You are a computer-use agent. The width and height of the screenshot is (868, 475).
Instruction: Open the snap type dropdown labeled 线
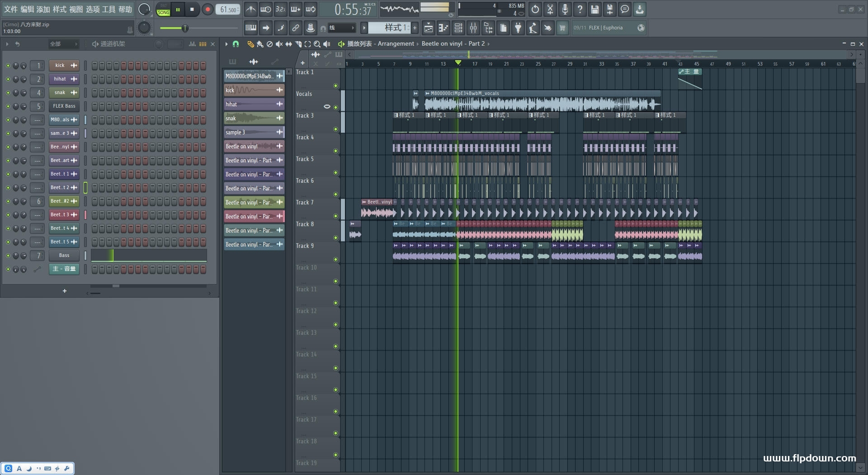coord(342,28)
